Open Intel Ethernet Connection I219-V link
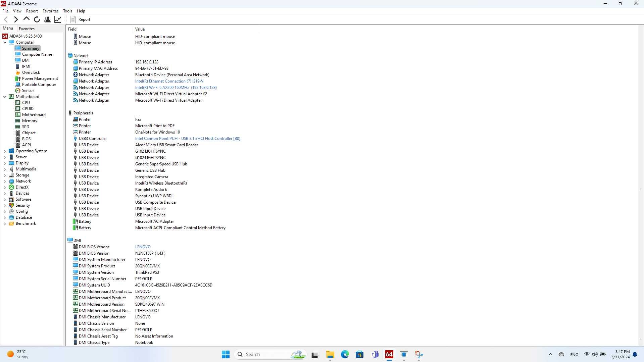 169,81
